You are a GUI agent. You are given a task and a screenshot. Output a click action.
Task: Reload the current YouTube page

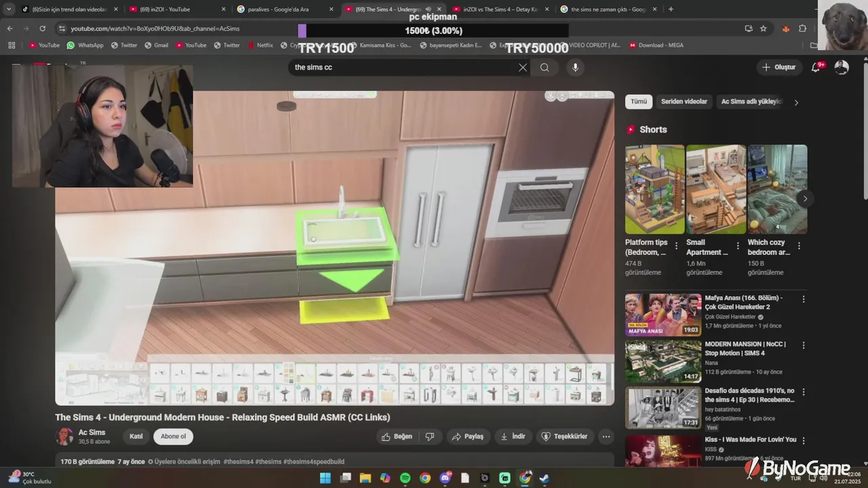coord(42,28)
